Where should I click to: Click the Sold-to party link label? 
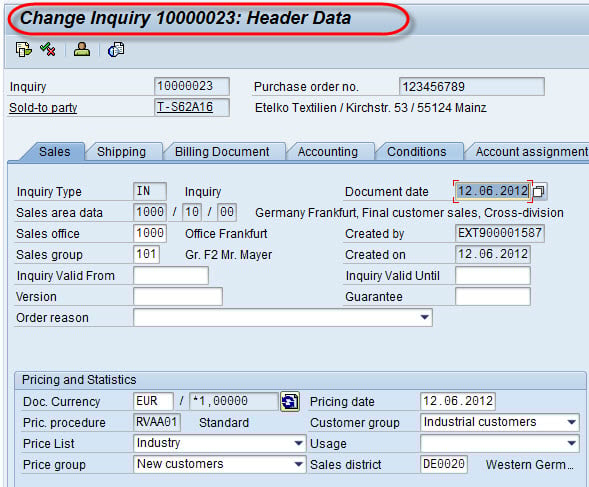43,108
